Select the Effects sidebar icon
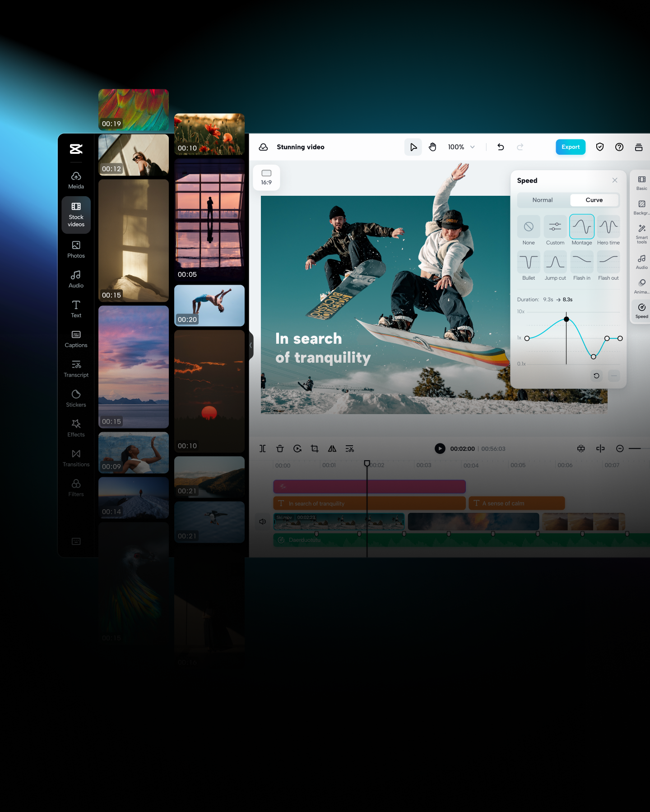 76,428
